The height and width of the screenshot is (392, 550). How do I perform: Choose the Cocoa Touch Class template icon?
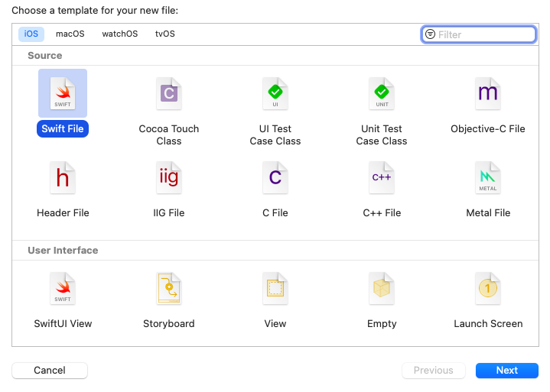click(x=169, y=93)
